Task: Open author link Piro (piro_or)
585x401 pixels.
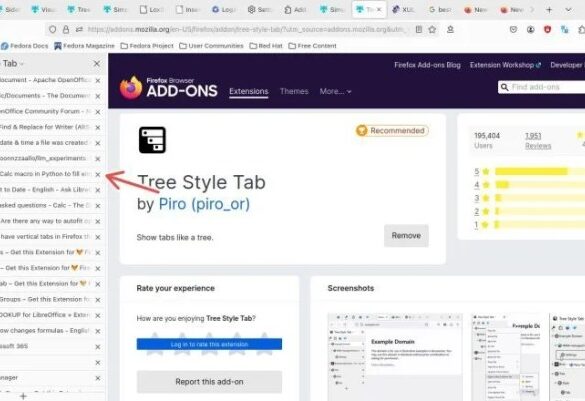Action: coord(204,204)
